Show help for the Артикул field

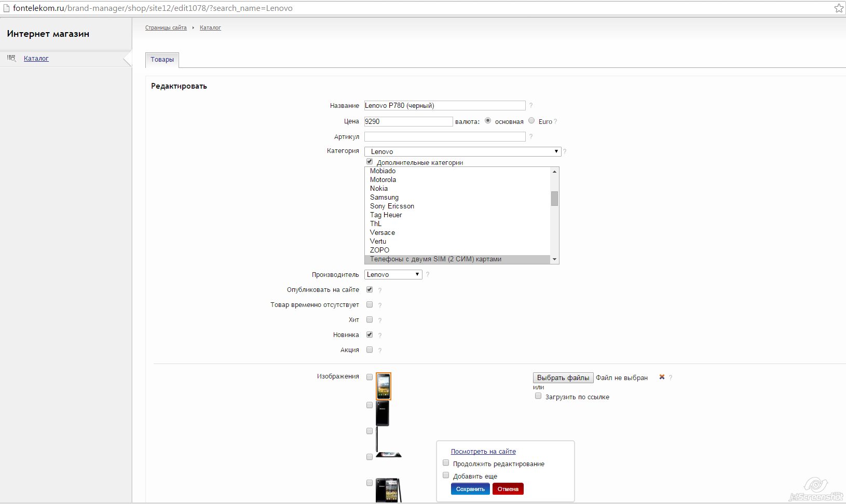[531, 136]
